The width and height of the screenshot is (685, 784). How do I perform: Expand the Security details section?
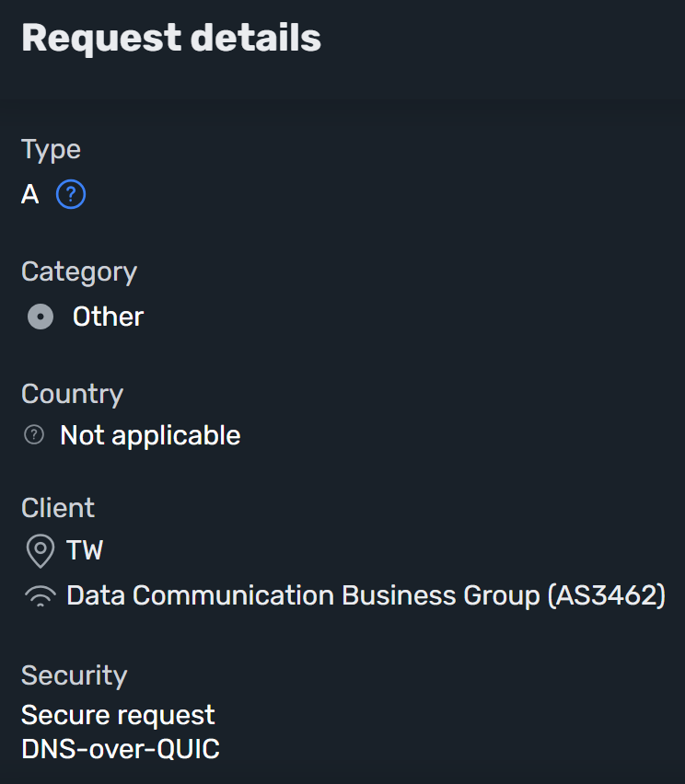[x=74, y=674]
